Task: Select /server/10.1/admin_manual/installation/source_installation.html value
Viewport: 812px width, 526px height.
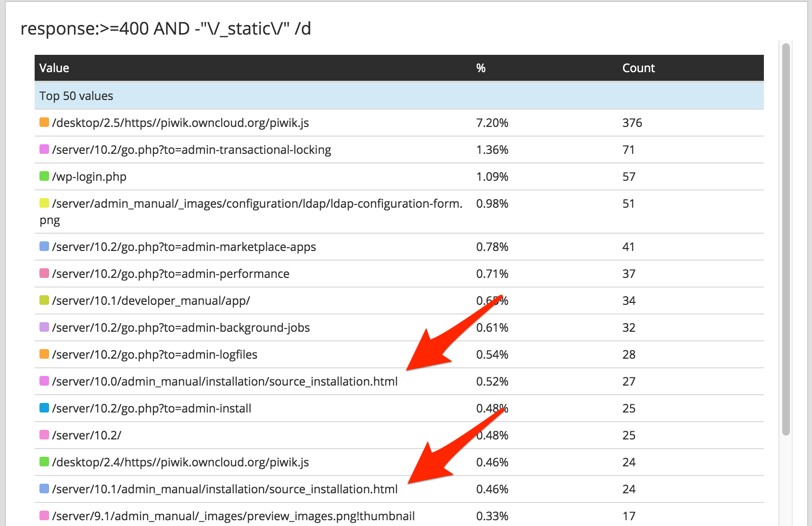Action: click(x=225, y=489)
